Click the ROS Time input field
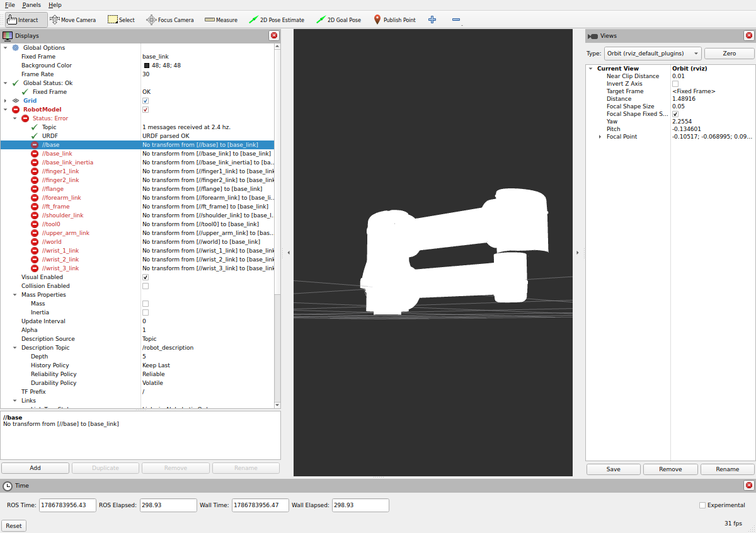This screenshot has width=756, height=533. [67, 505]
